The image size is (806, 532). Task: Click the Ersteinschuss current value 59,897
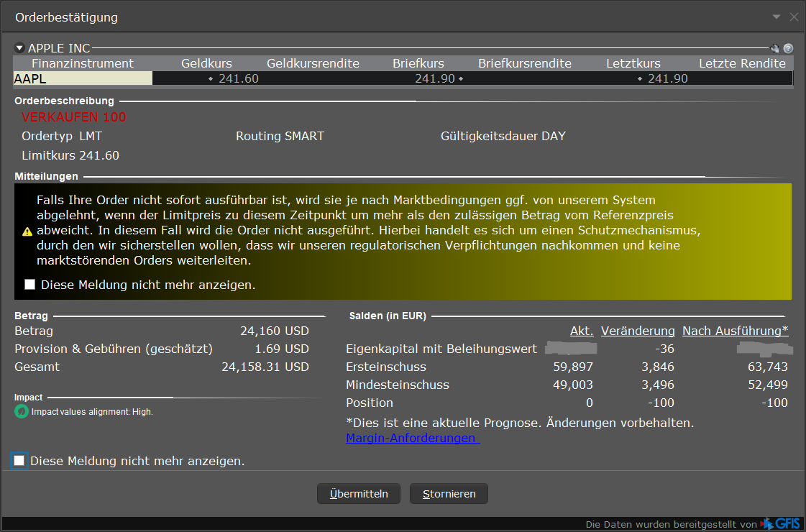pyautogui.click(x=573, y=367)
